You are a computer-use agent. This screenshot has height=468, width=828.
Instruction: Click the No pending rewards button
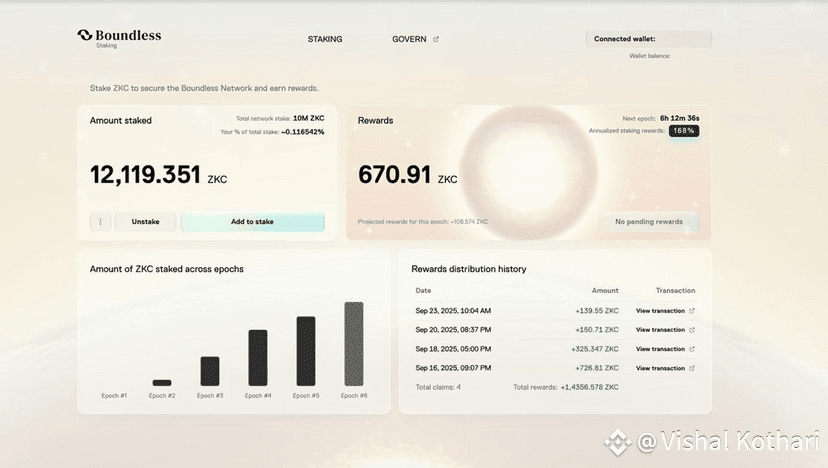point(648,222)
